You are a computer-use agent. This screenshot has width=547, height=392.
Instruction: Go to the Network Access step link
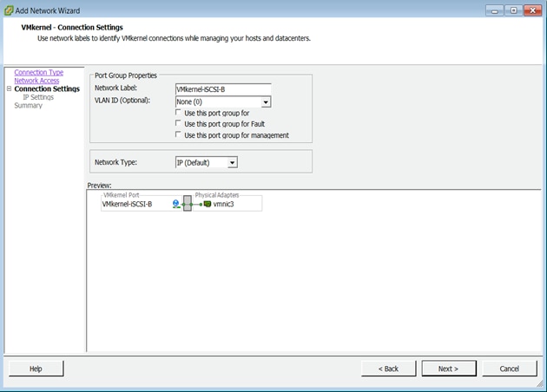[x=36, y=81]
